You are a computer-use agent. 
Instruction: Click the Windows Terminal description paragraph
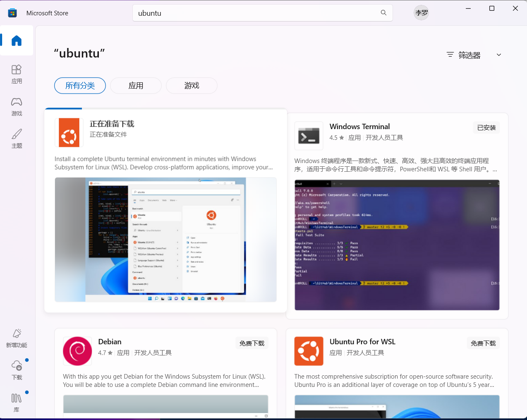pos(396,165)
